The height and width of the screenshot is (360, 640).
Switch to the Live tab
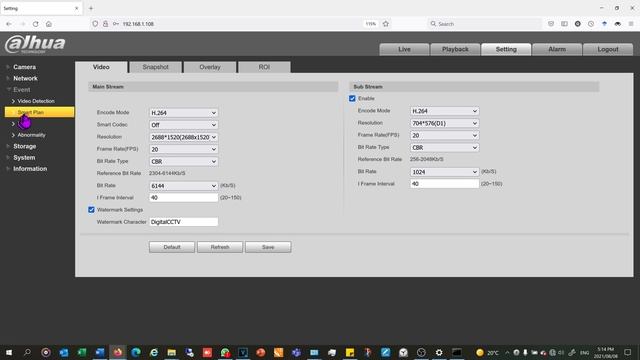point(404,49)
